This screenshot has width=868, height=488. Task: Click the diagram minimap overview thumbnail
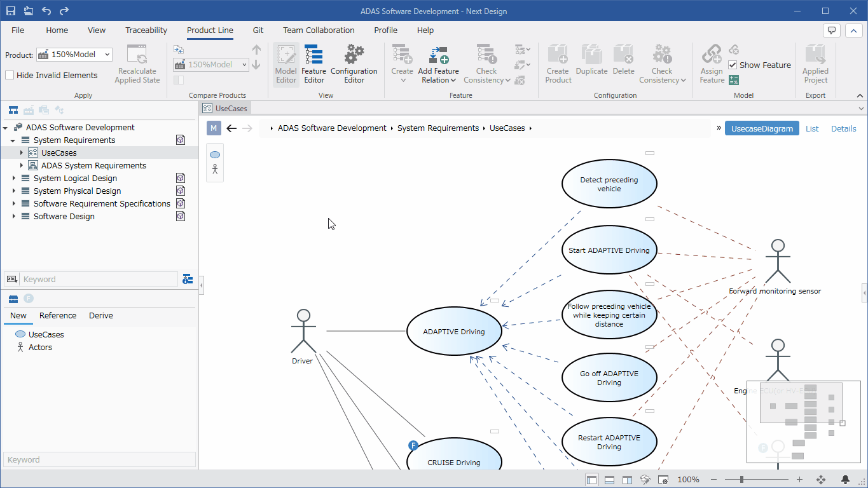pos(804,422)
